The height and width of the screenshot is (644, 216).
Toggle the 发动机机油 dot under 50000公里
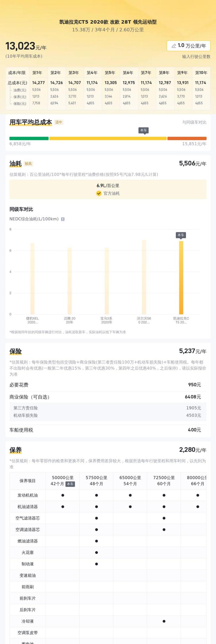coord(63,495)
